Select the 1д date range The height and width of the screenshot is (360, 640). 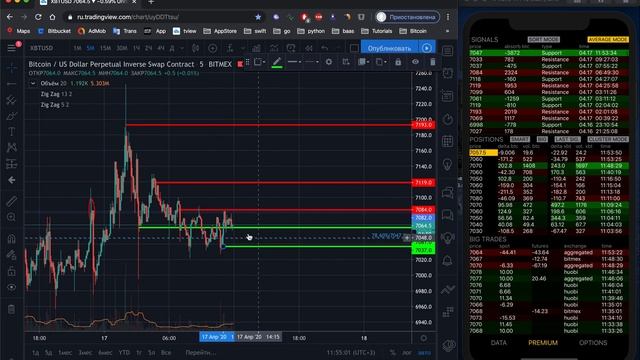click(x=36, y=352)
